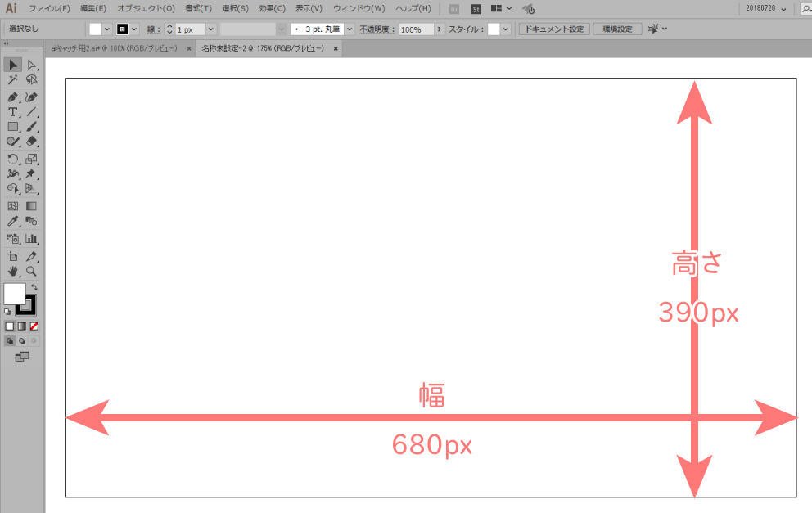812x513 pixels.
Task: Activate the Type tool
Action: [x=13, y=112]
